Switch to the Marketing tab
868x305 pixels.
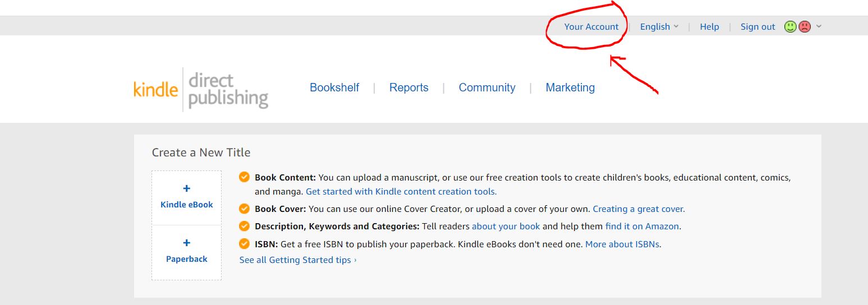tap(570, 87)
